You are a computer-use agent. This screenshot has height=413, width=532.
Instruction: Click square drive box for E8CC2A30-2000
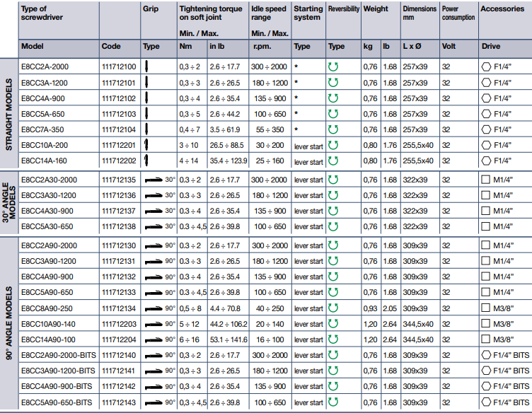(x=485, y=180)
